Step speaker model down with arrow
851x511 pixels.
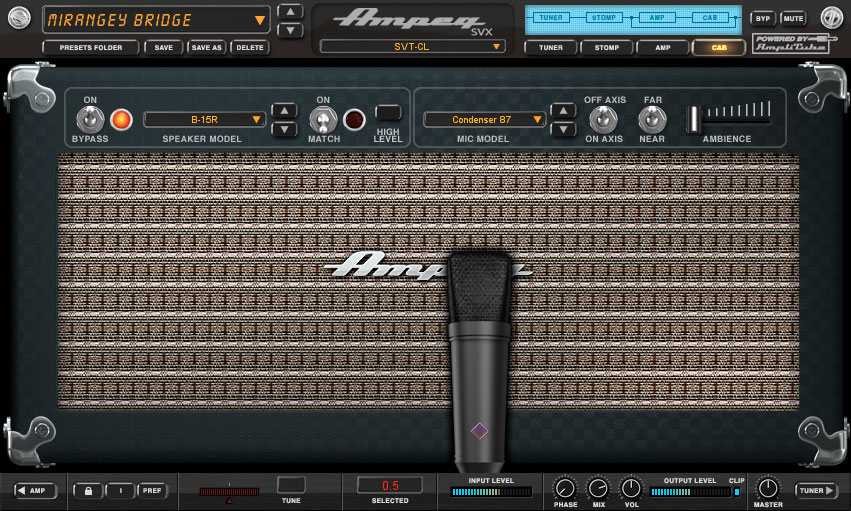(284, 129)
